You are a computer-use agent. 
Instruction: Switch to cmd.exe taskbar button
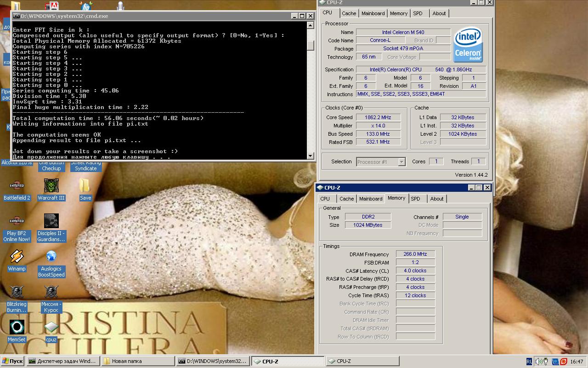213,362
